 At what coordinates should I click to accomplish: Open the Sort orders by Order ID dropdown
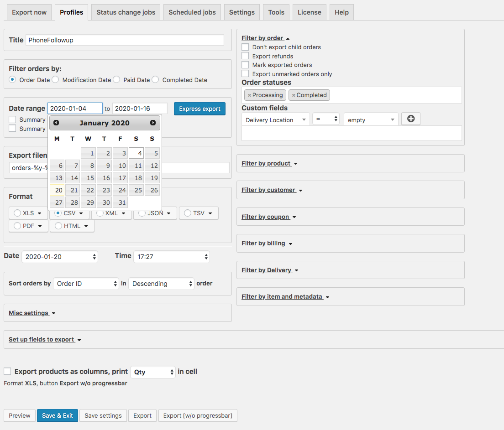pyautogui.click(x=86, y=284)
